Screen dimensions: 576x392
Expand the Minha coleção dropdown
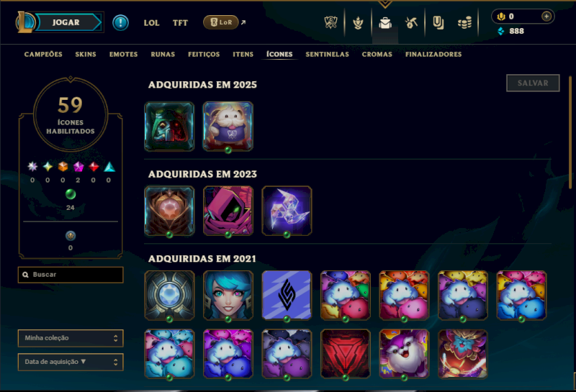(71, 338)
